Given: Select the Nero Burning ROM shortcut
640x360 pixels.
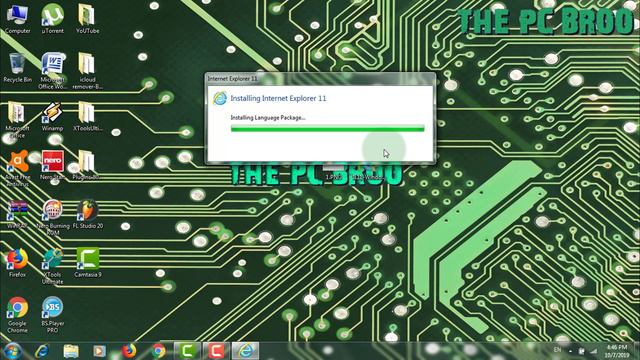Looking at the screenshot, I should [52, 217].
